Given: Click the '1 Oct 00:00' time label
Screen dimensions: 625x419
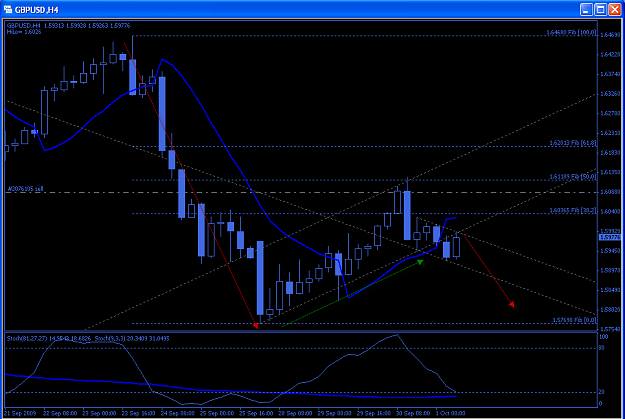Looking at the screenshot, I should [x=450, y=413].
